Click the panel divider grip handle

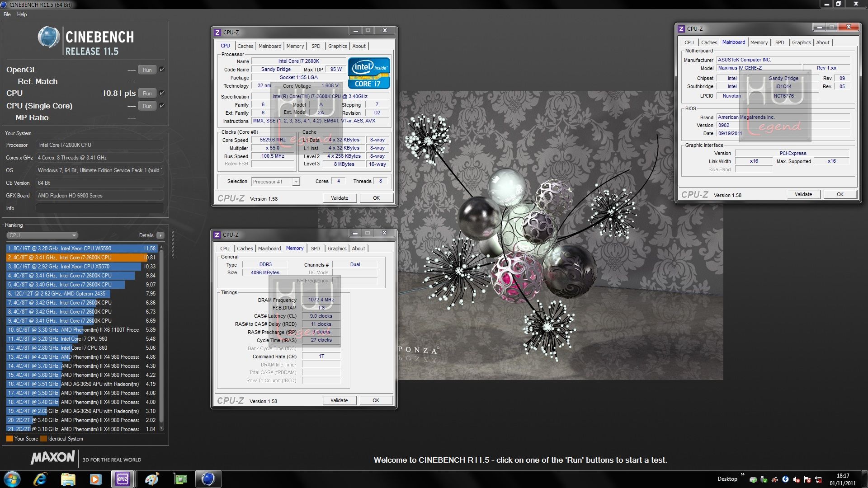173,244
